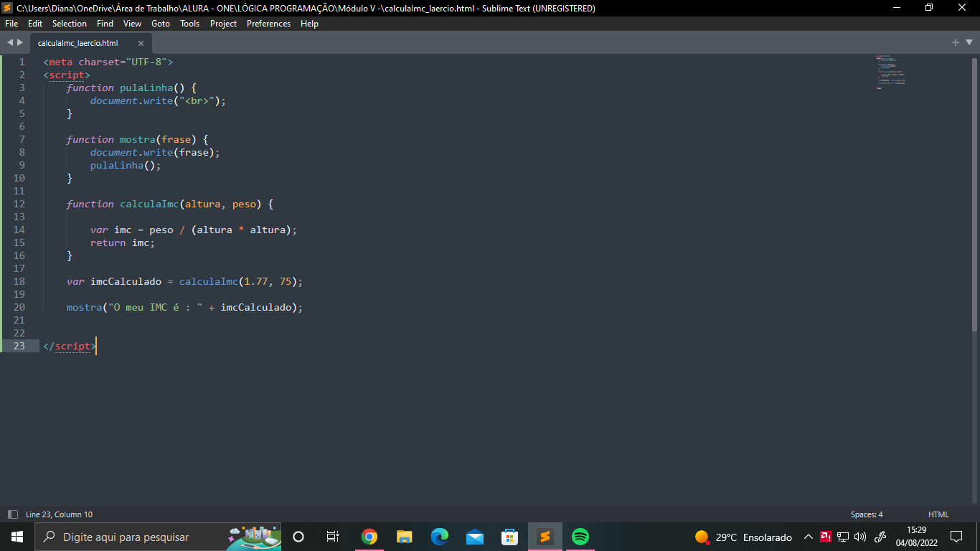Open the Find menu
The width and height of the screenshot is (980, 551).
click(x=105, y=24)
